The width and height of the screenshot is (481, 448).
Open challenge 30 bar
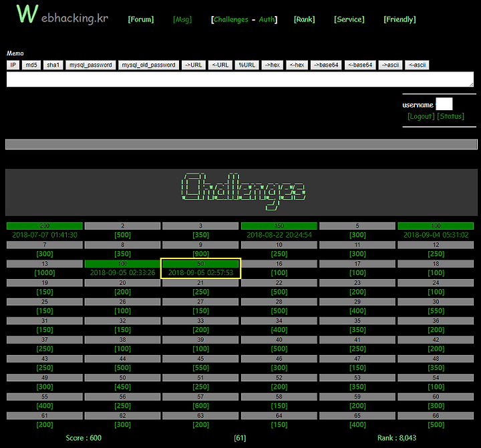click(x=436, y=302)
